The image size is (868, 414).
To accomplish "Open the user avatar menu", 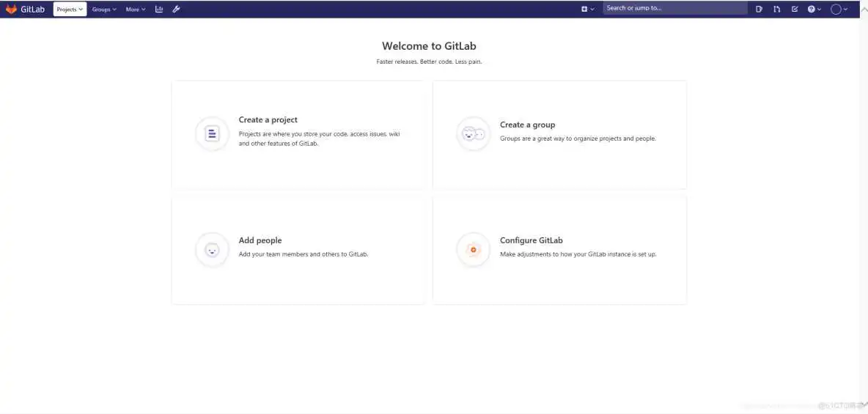I will tap(839, 10).
